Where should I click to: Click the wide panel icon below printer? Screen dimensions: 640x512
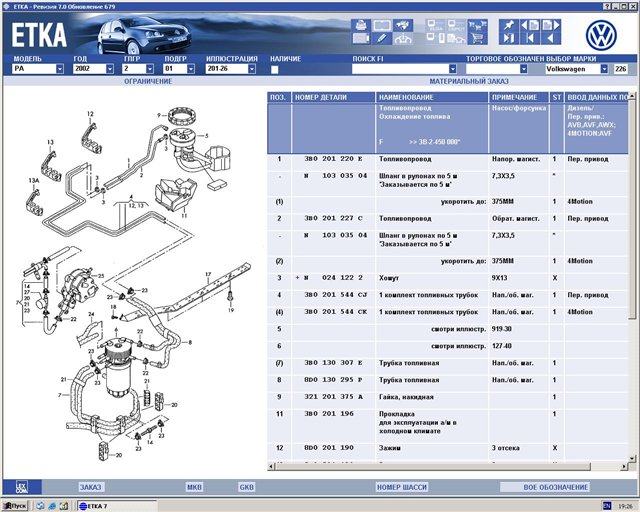tap(361, 39)
